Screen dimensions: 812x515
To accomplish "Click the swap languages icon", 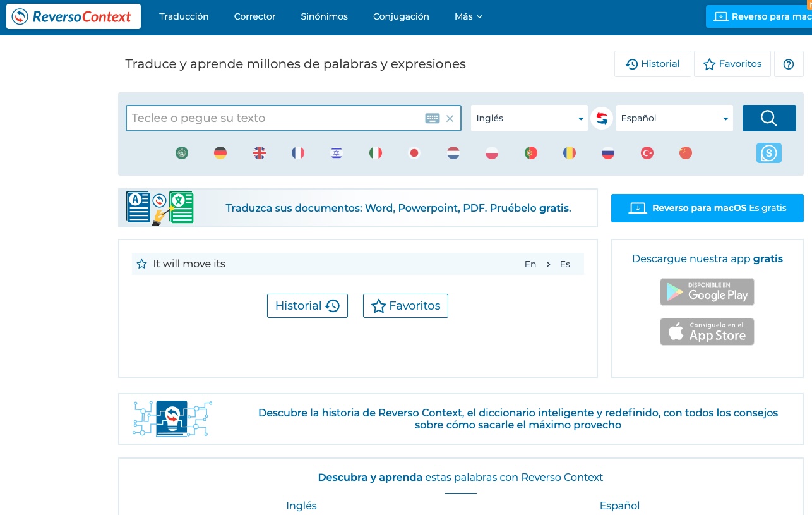I will point(602,118).
